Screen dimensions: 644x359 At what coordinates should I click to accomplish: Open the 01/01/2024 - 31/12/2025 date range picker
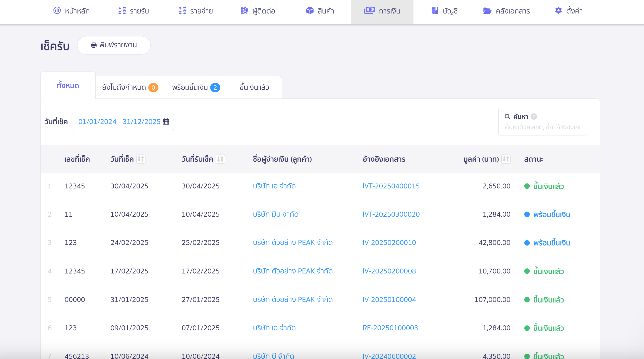[123, 122]
